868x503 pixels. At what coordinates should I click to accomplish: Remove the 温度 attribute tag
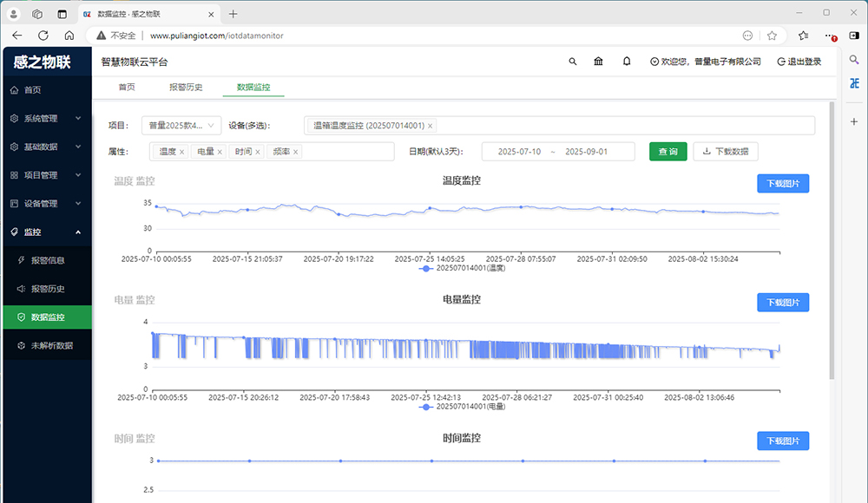click(181, 152)
